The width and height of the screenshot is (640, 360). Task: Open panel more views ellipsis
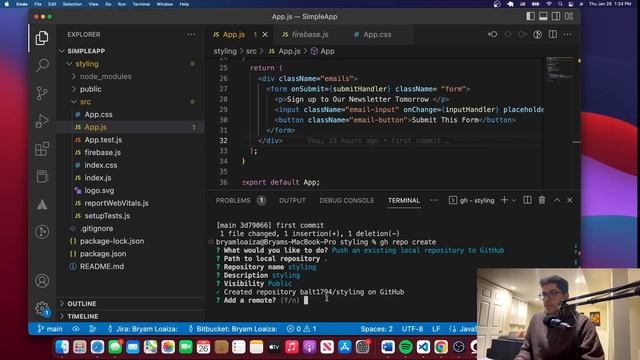[434, 200]
